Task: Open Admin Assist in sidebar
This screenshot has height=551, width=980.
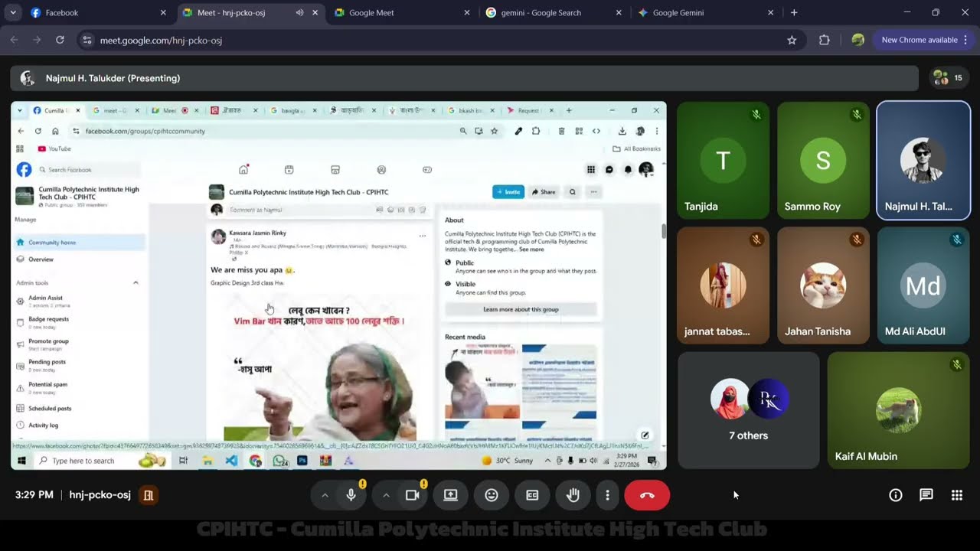Action: [x=80, y=301]
